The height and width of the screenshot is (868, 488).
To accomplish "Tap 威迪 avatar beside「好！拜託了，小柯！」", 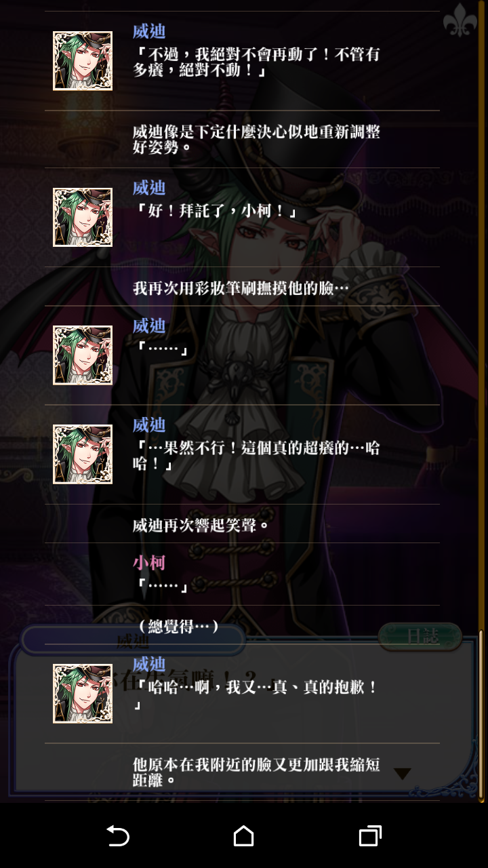I will [x=83, y=217].
